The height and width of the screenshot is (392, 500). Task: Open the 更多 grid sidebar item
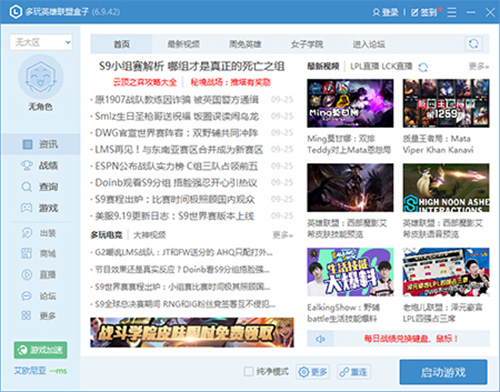40,316
